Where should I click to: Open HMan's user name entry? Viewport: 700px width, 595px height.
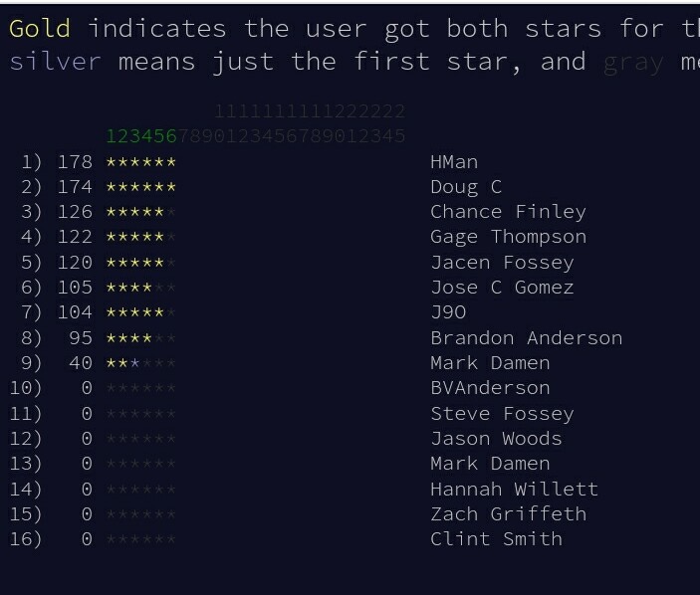tap(454, 162)
